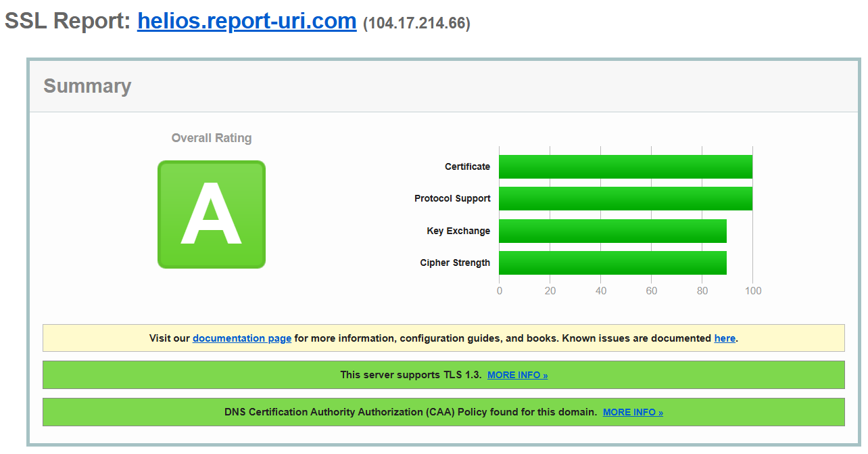The image size is (868, 454).
Task: Click the Certificate chart label
Action: tap(467, 166)
